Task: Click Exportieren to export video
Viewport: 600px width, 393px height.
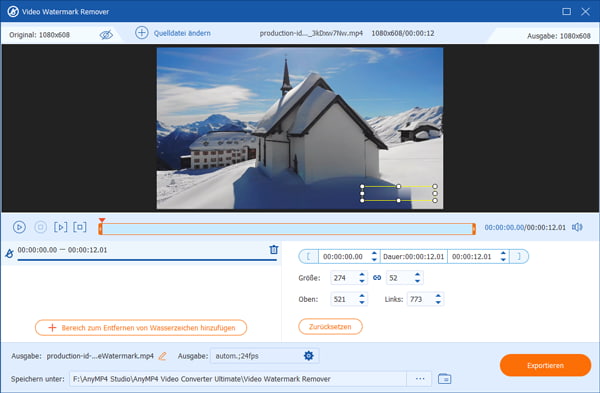Action: pyautogui.click(x=545, y=365)
